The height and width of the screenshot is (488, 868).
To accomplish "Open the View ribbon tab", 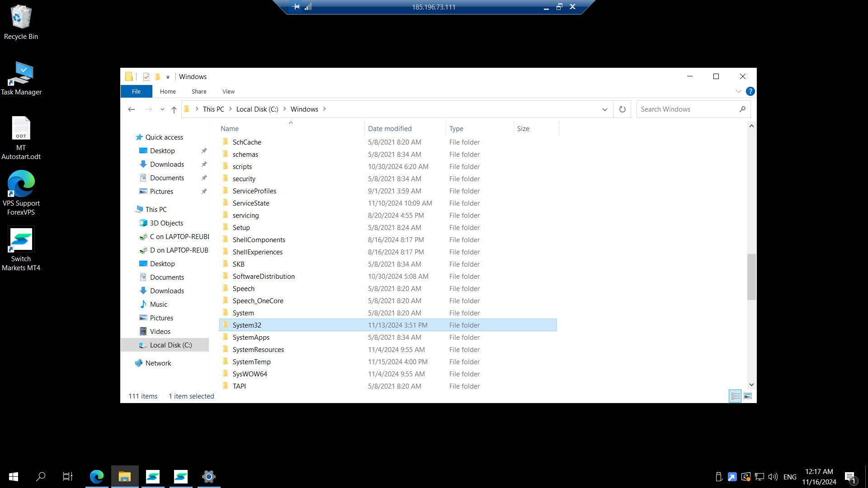I will click(228, 91).
